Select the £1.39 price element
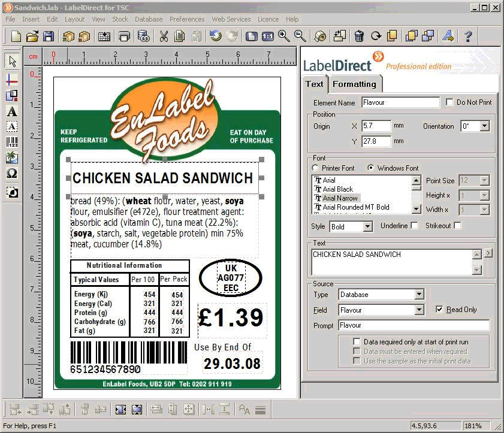The height and width of the screenshot is (433, 504). 231,317
